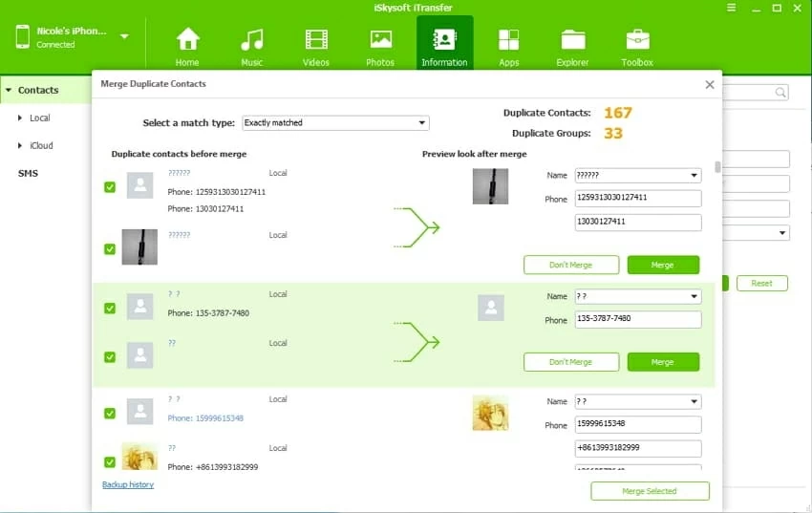Open the device selector dropdown arrow
812x513 pixels.
tap(124, 37)
